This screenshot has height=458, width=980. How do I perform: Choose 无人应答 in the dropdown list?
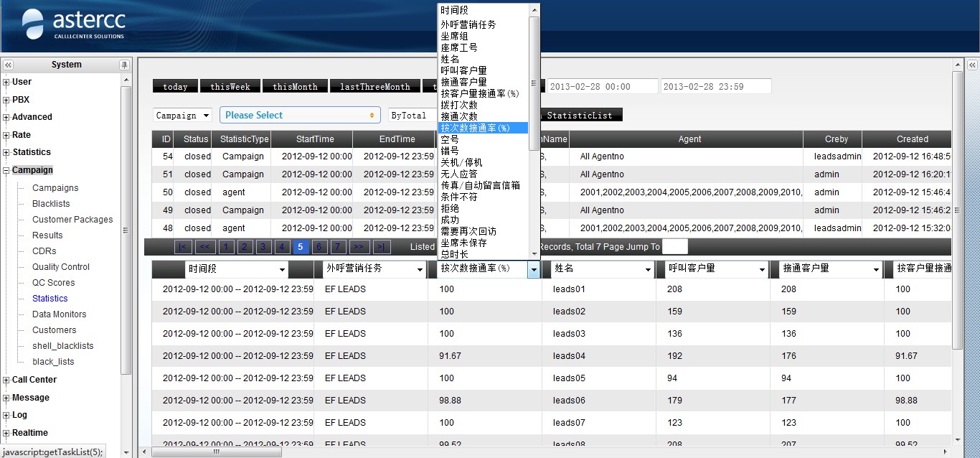[x=459, y=174]
